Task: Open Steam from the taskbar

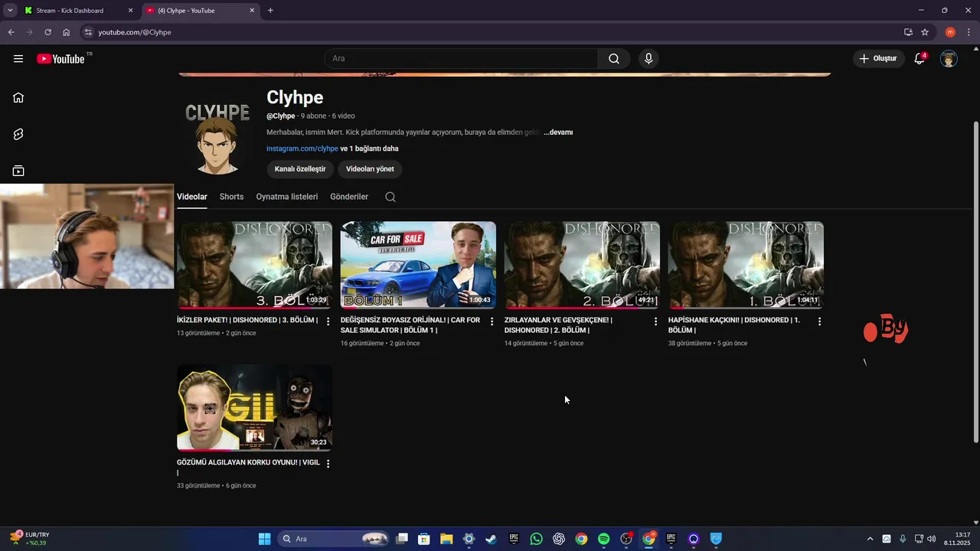Action: coord(491,539)
